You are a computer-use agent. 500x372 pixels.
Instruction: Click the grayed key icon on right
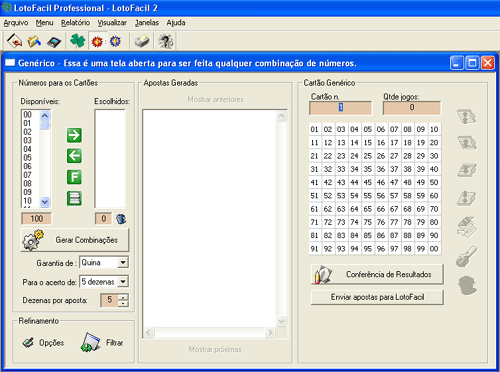tap(467, 256)
